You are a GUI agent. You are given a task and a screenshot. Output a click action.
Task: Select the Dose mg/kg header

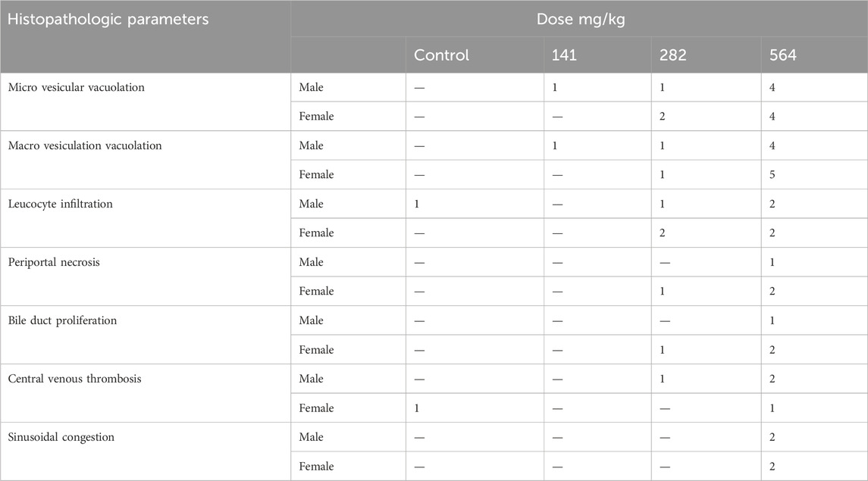point(581,20)
